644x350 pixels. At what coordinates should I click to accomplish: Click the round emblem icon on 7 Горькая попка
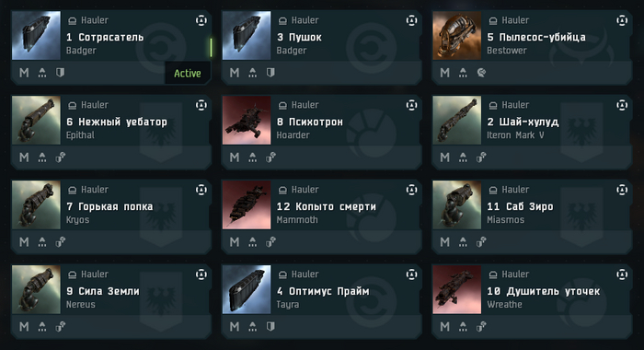click(x=201, y=190)
